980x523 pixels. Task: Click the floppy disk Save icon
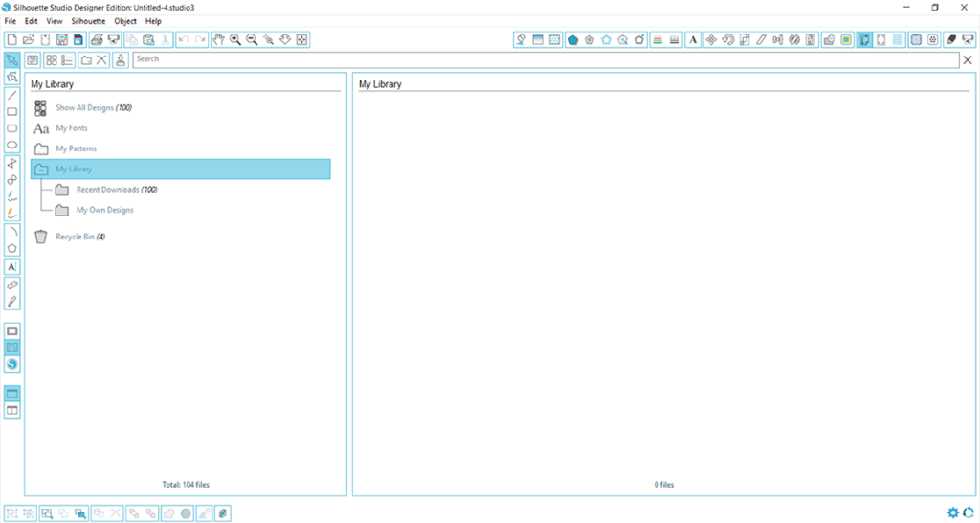62,39
